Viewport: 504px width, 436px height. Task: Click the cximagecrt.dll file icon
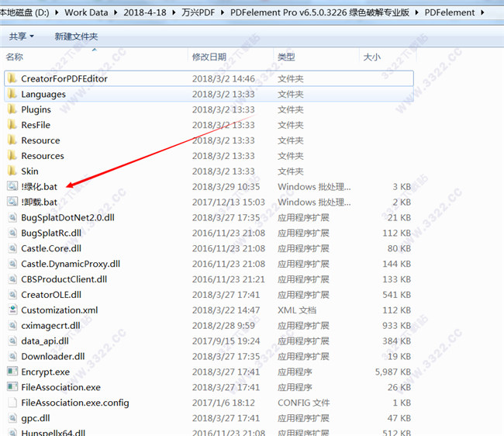[x=12, y=325]
